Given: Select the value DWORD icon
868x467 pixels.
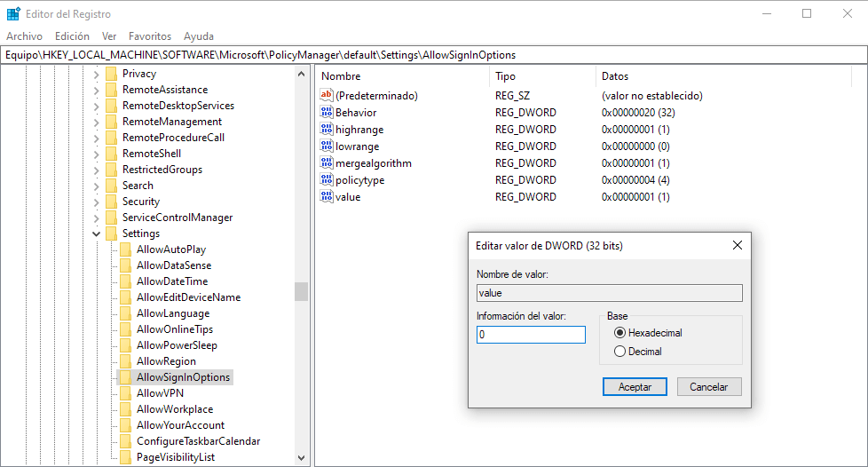Looking at the screenshot, I should tap(327, 197).
